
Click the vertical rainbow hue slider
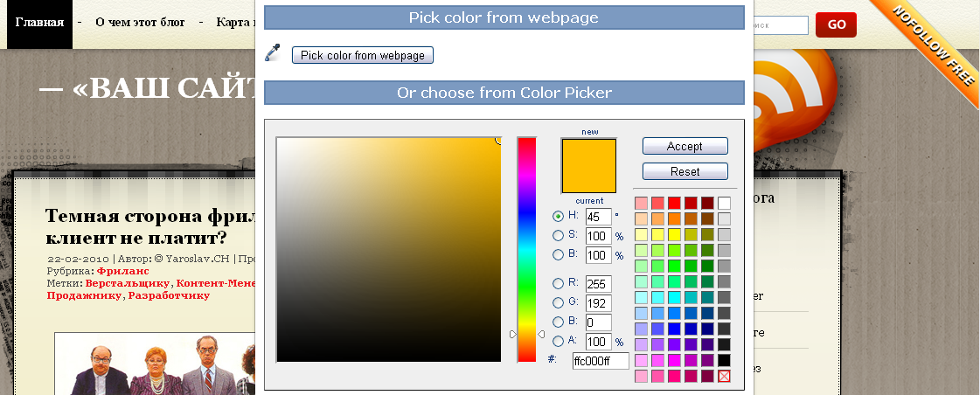point(526,249)
